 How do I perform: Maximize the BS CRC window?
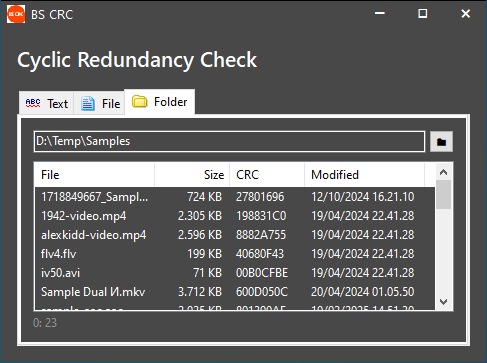(x=423, y=14)
